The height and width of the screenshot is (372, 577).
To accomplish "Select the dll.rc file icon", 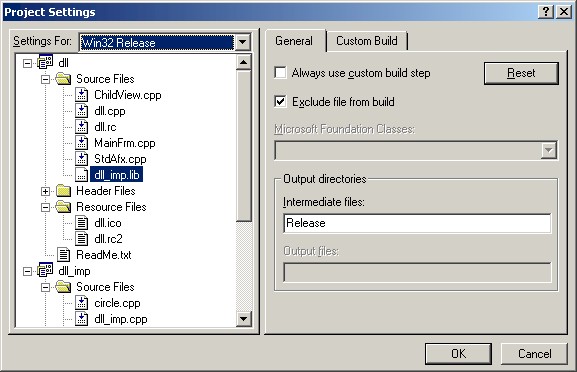I will tap(81, 127).
